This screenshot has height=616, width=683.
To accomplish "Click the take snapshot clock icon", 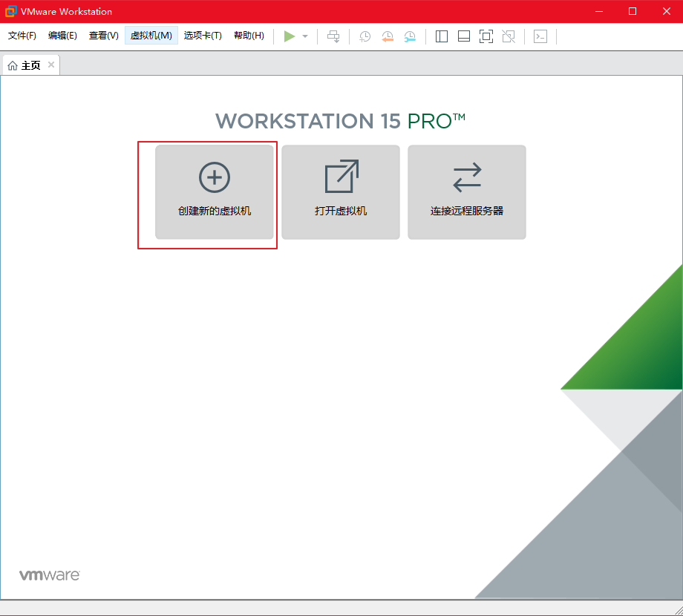I will [x=365, y=36].
